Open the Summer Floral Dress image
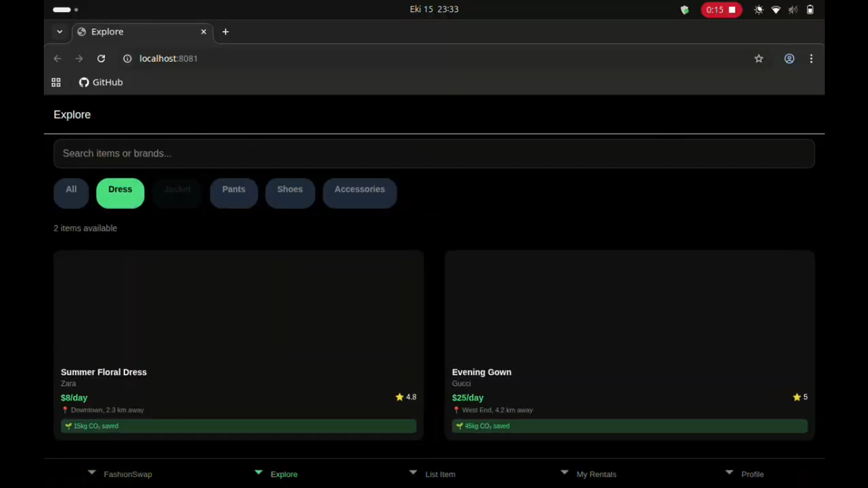The height and width of the screenshot is (488, 868). tap(238, 305)
